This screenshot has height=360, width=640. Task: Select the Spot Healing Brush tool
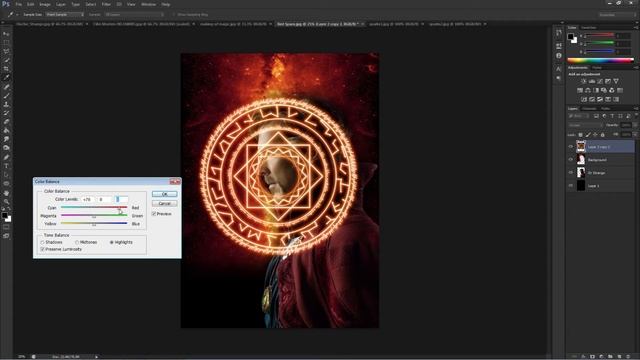pos(6,87)
